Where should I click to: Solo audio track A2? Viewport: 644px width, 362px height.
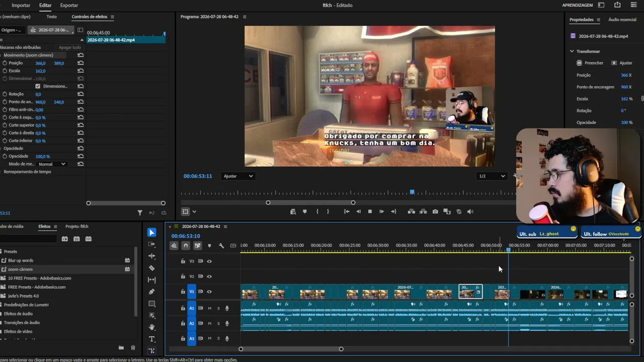[x=218, y=323]
